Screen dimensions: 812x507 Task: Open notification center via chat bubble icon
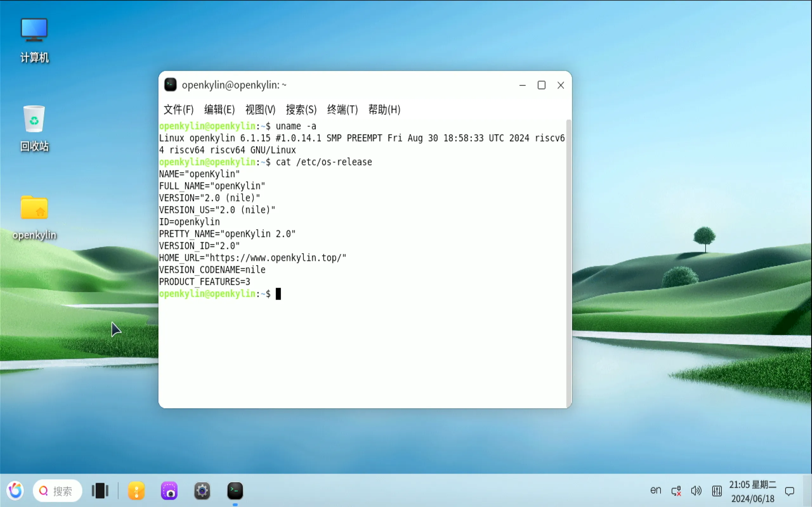tap(790, 491)
